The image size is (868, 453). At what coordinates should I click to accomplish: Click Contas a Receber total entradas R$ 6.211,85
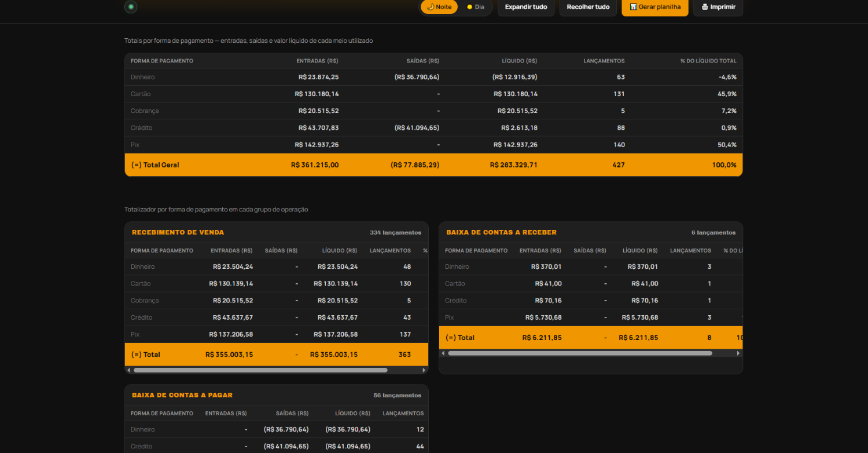[542, 338]
